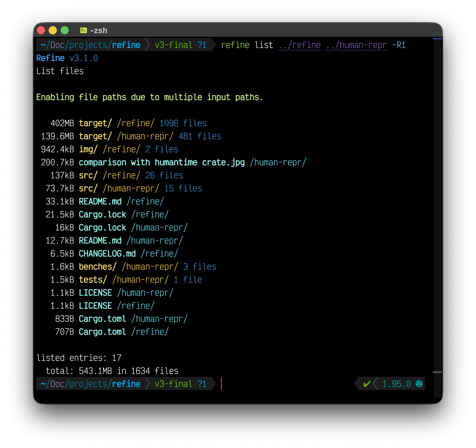Image resolution: width=476 pixels, height=448 pixels.
Task: Click the blue scroll marker at top right
Action: (x=437, y=39)
